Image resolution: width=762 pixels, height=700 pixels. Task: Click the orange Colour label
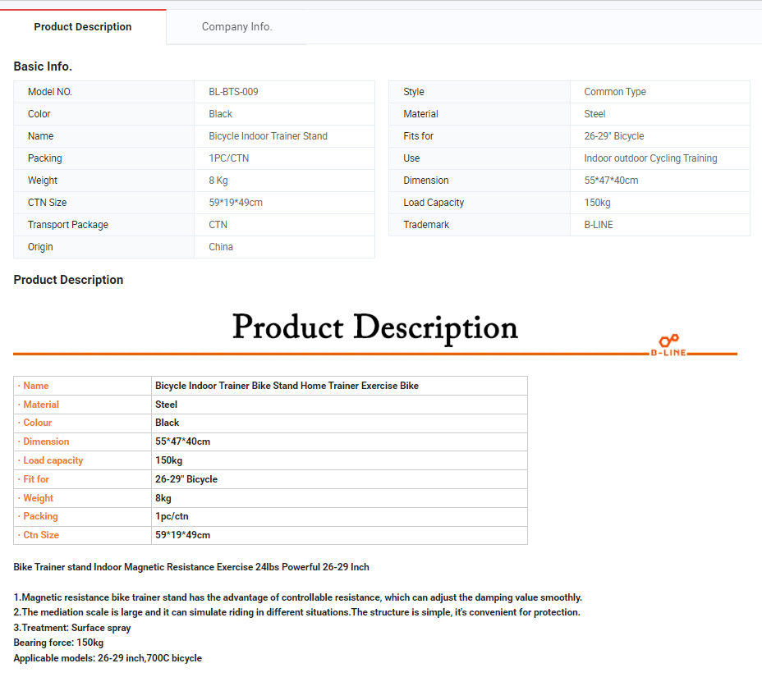coord(38,423)
